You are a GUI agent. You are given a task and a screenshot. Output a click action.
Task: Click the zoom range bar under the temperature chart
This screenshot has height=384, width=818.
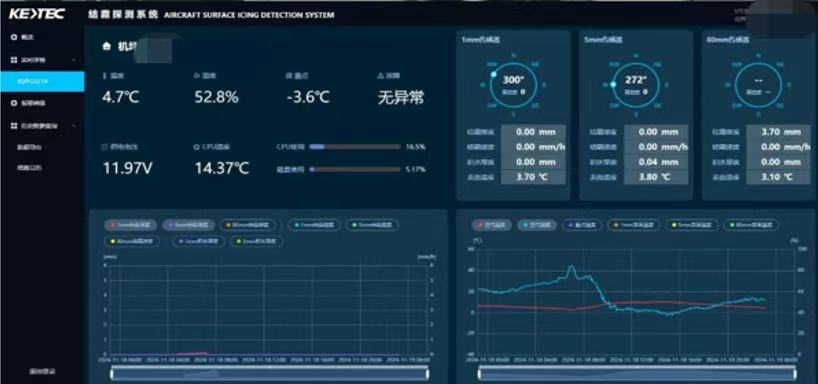637,373
